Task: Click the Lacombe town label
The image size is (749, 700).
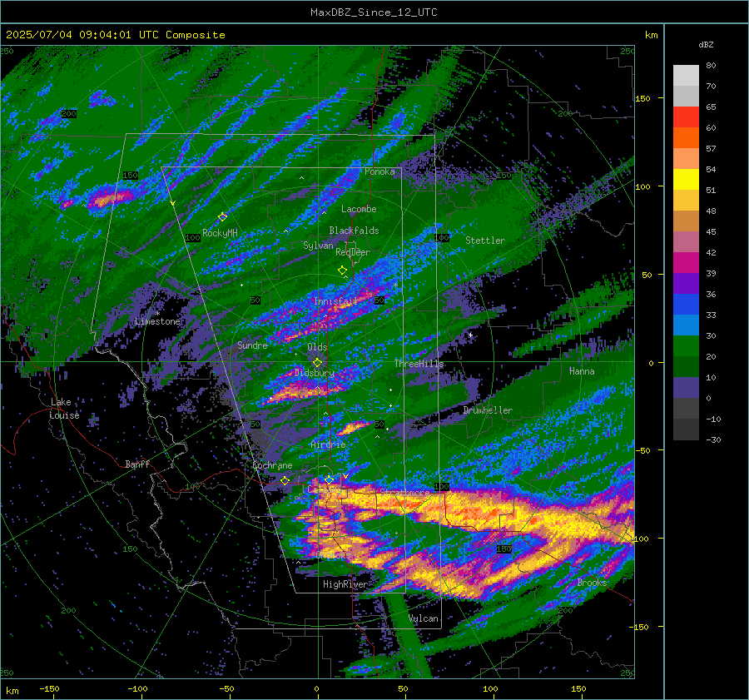Action: (x=359, y=209)
